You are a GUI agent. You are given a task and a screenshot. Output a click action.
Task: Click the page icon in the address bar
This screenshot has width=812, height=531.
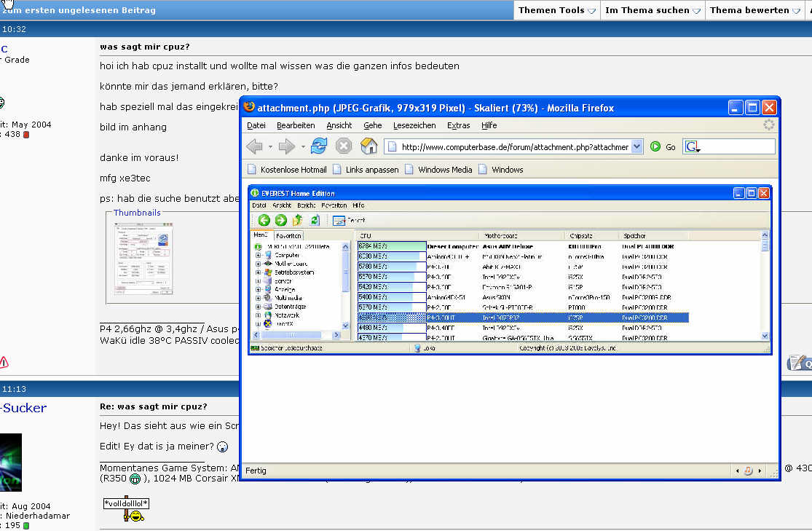click(393, 146)
